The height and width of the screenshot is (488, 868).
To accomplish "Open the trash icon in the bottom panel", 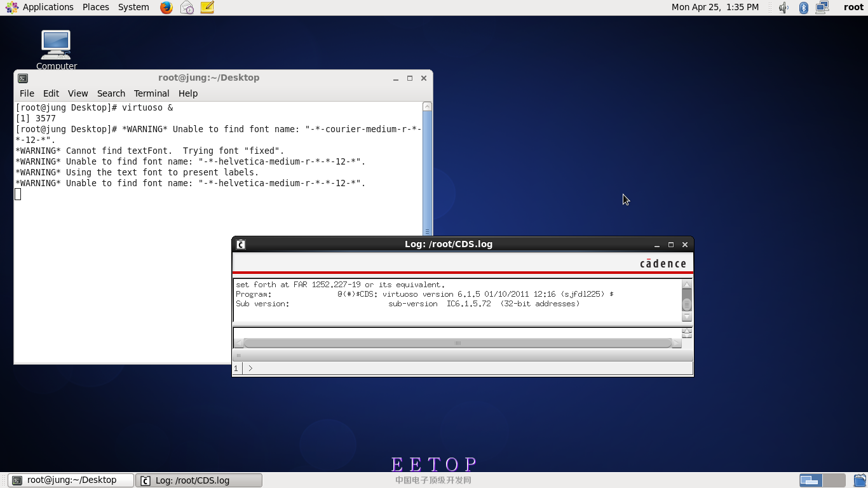I will click(x=860, y=480).
